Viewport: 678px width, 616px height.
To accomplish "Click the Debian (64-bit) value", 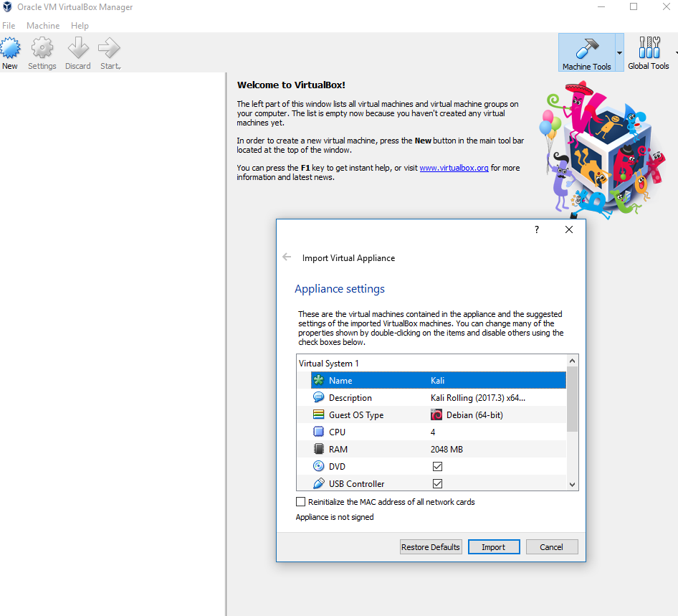I will tap(474, 414).
